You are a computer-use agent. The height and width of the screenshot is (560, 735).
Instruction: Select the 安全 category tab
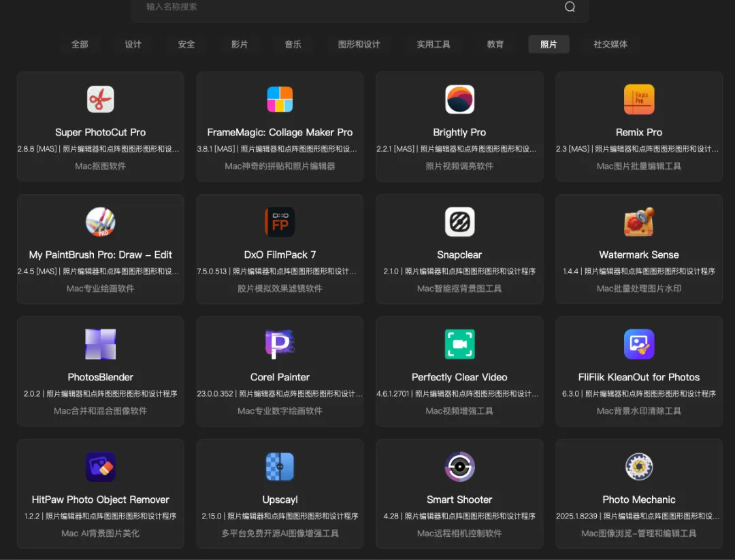186,44
